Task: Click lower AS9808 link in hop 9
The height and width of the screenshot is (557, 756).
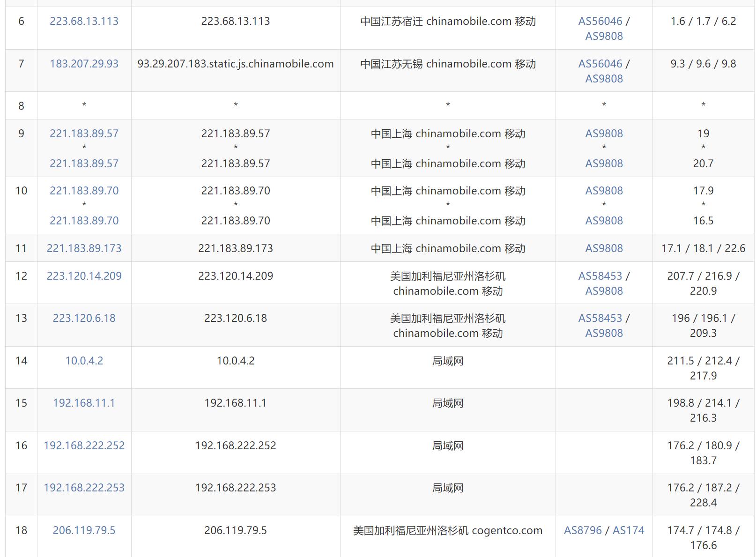Action: [604, 163]
